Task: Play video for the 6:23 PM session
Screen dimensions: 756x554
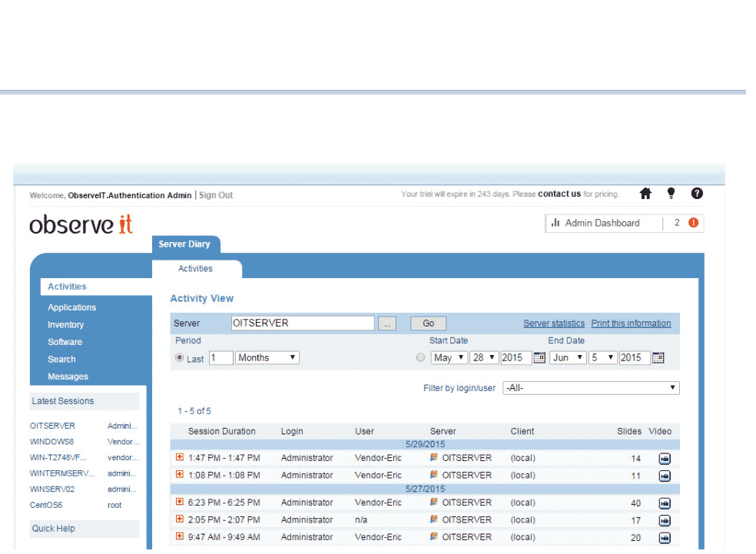Action: click(x=665, y=503)
